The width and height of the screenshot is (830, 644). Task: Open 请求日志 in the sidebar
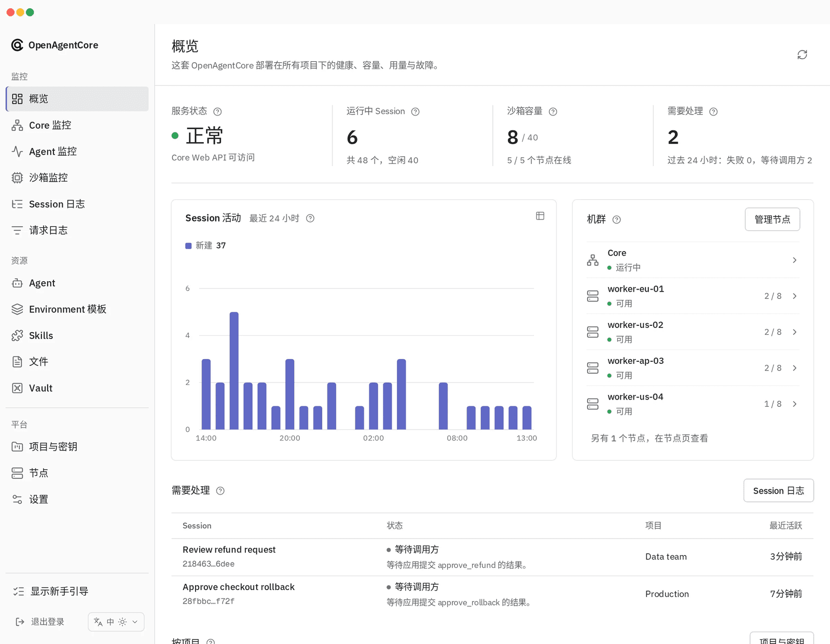pyautogui.click(x=77, y=230)
